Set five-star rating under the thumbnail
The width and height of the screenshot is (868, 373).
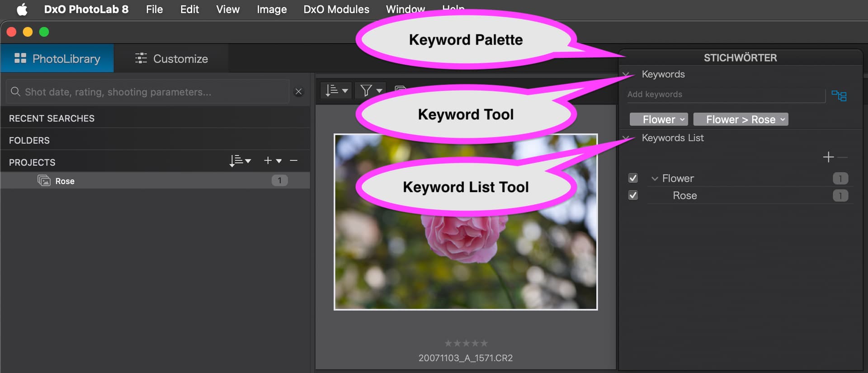coord(484,343)
